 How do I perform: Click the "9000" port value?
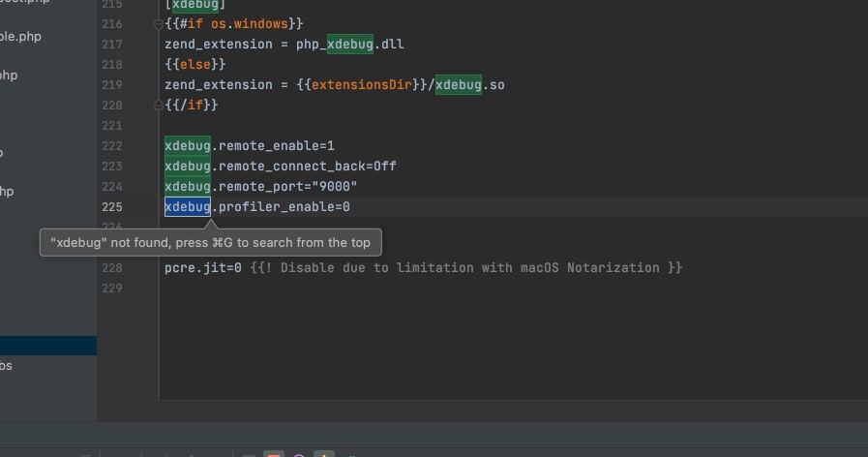(335, 187)
